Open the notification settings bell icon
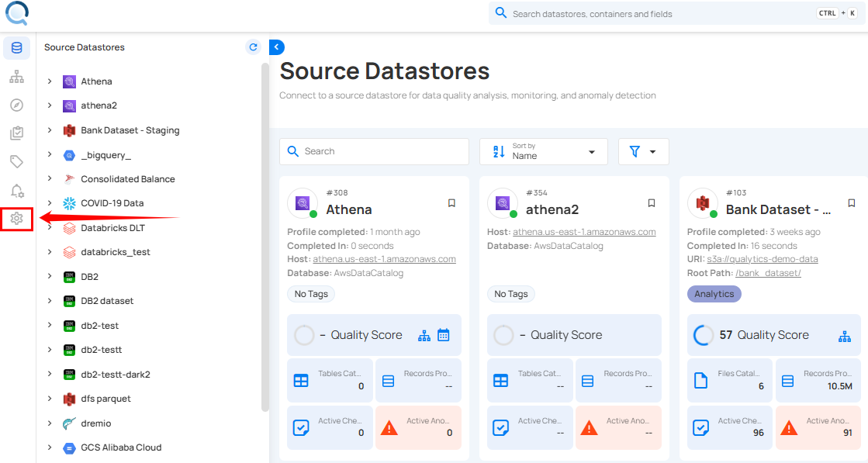This screenshot has width=868, height=463. [16, 191]
